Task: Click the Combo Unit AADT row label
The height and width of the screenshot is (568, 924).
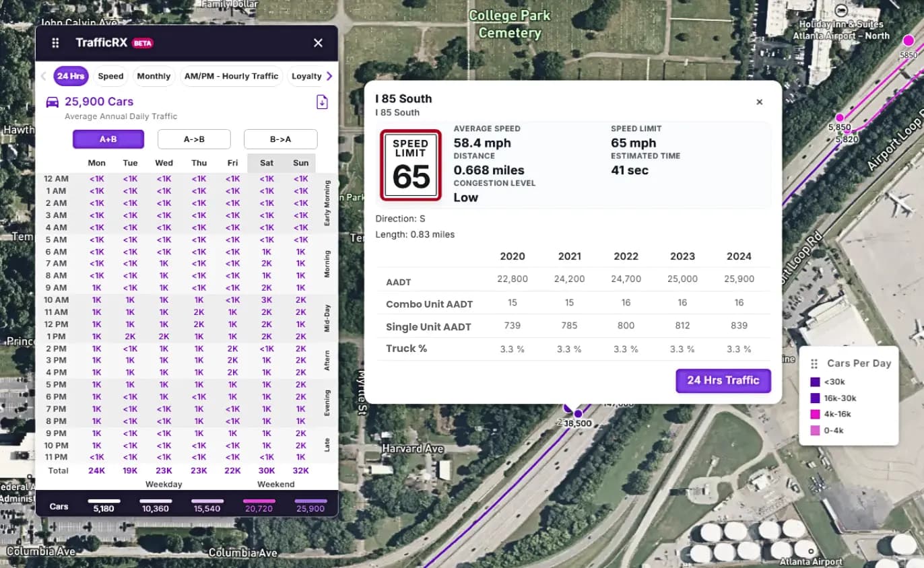Action: point(430,304)
